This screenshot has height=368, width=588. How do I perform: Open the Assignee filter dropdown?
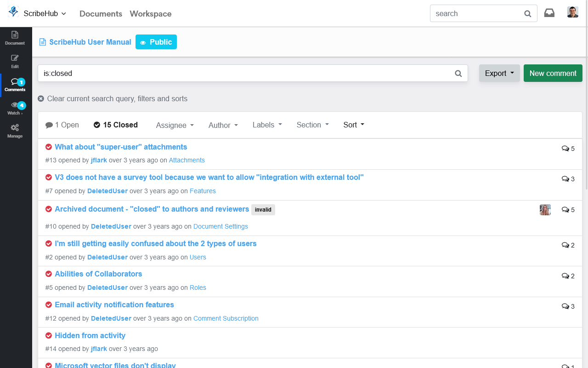pos(175,125)
